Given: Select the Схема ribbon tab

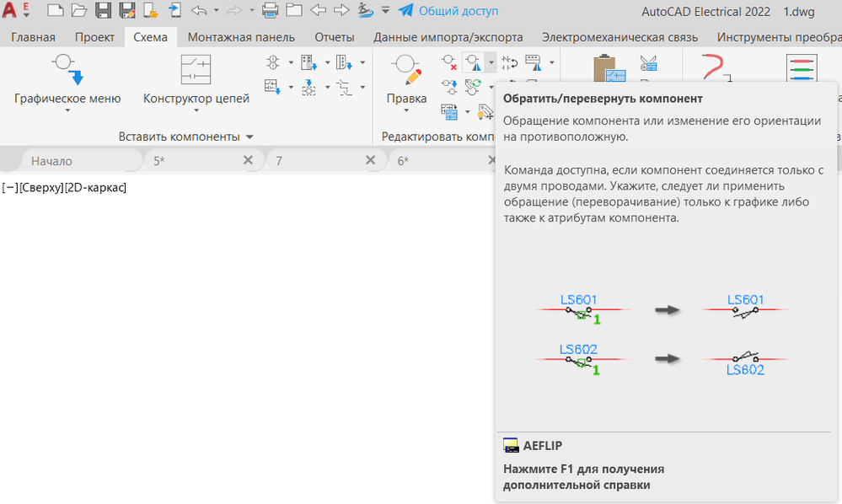Looking at the screenshot, I should 150,37.
